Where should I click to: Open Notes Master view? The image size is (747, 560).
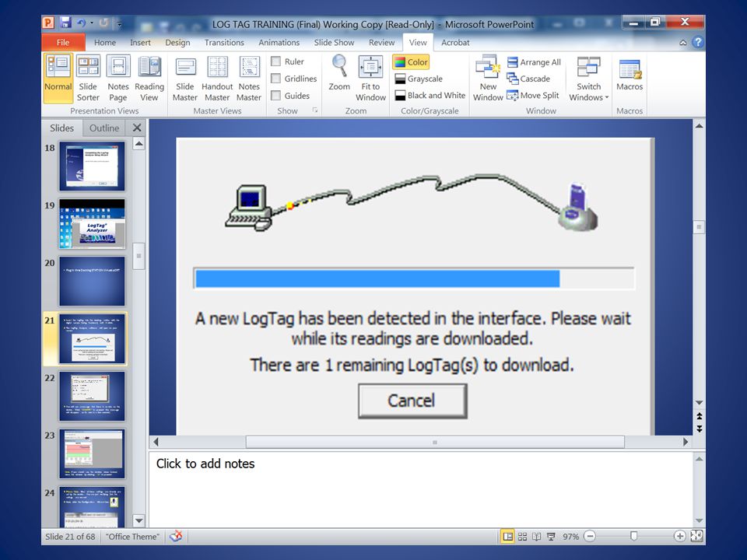[249, 78]
